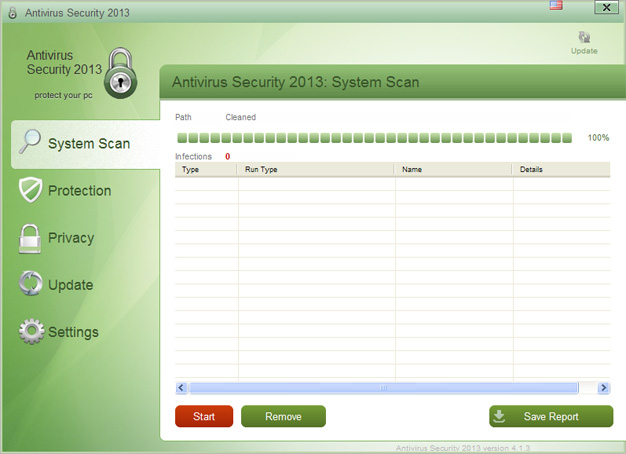This screenshot has width=626, height=454.
Task: Open the System Scan section
Action: click(x=85, y=144)
